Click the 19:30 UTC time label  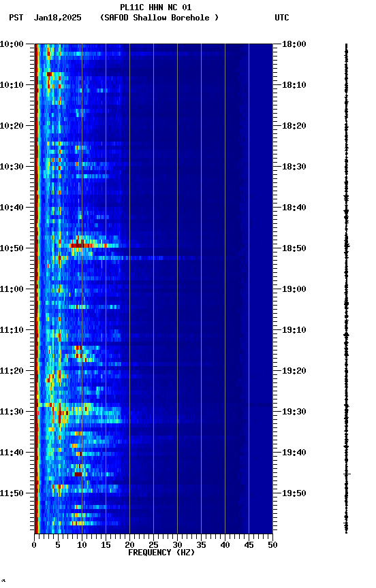click(x=294, y=412)
